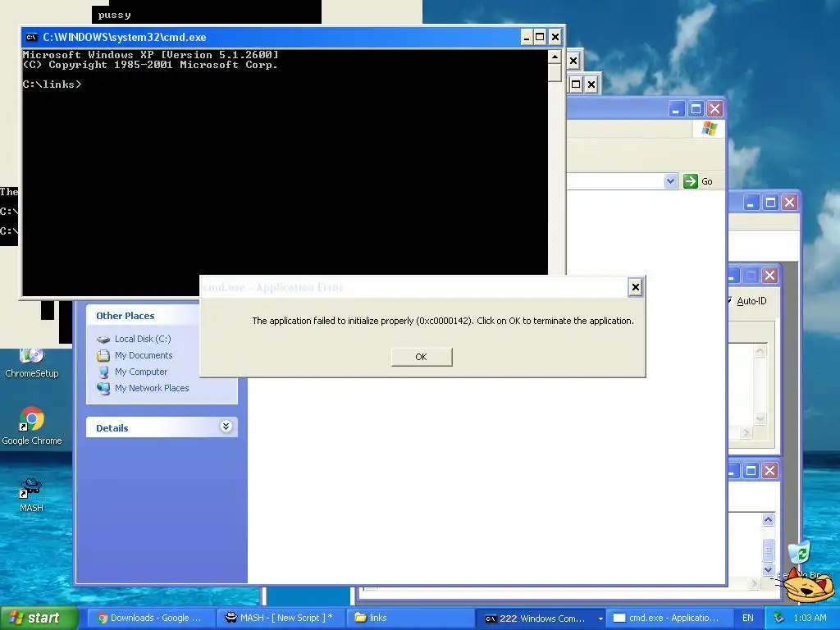
Task: Close the window behind with red X near Auto-ID
Action: [769, 276]
